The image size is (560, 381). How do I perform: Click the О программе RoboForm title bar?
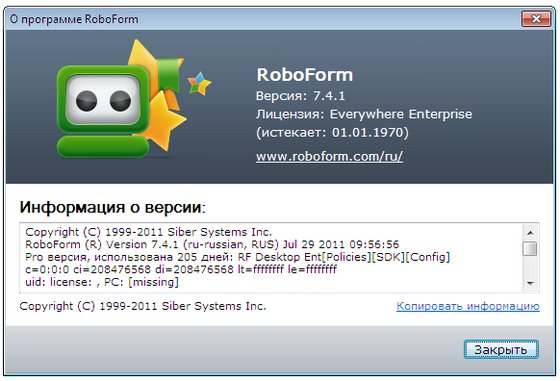[x=261, y=19]
